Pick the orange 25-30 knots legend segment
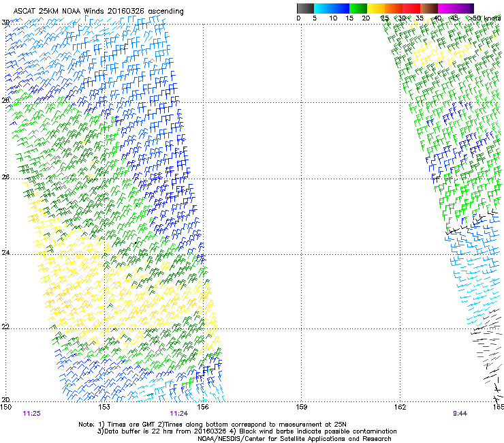504x443 pixels. 394,8
